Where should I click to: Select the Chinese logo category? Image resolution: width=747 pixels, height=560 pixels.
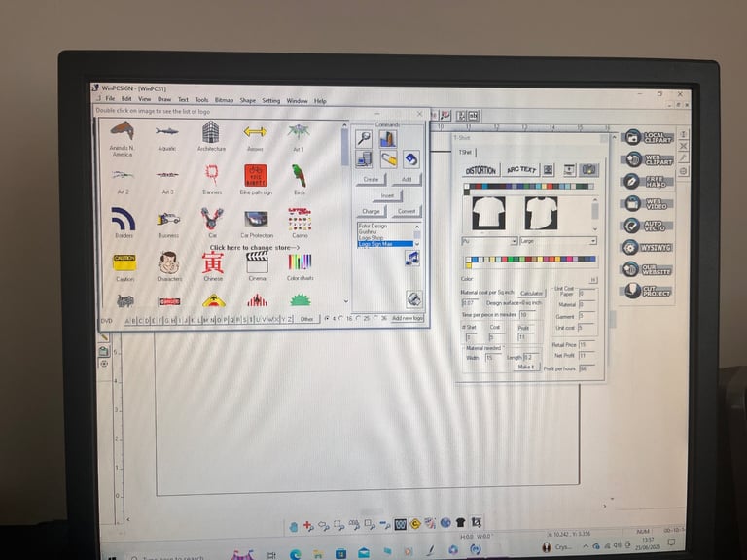point(213,266)
